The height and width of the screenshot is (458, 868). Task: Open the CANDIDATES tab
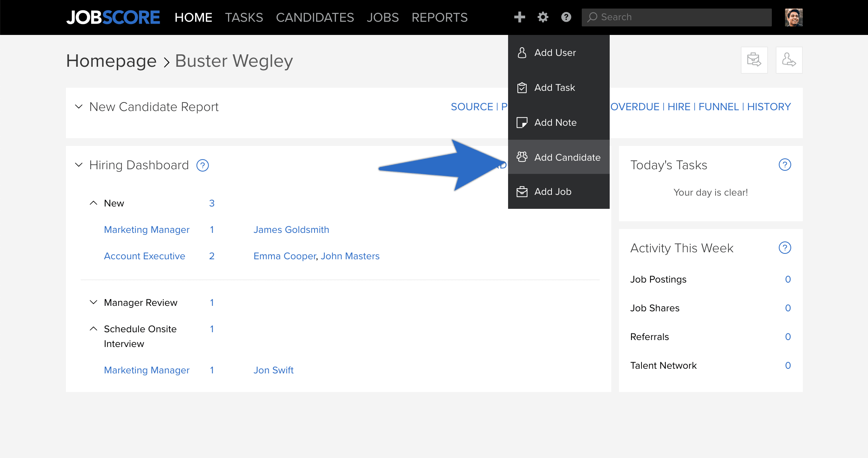click(x=315, y=17)
